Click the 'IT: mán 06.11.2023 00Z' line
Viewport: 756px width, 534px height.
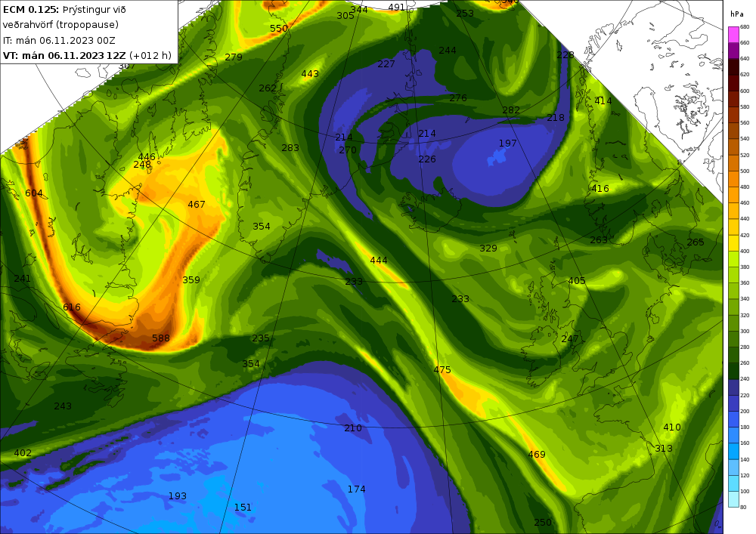click(59, 41)
